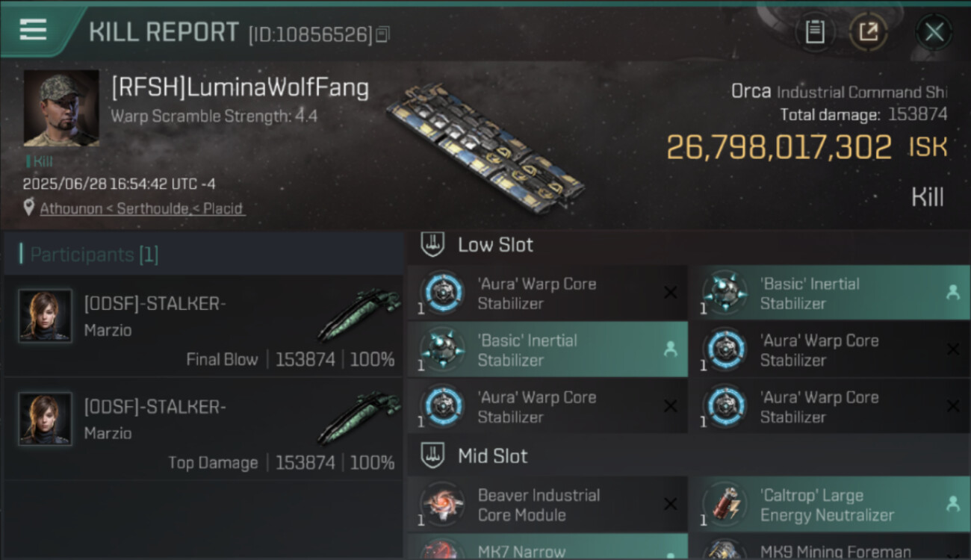Close the kill report window

[934, 32]
